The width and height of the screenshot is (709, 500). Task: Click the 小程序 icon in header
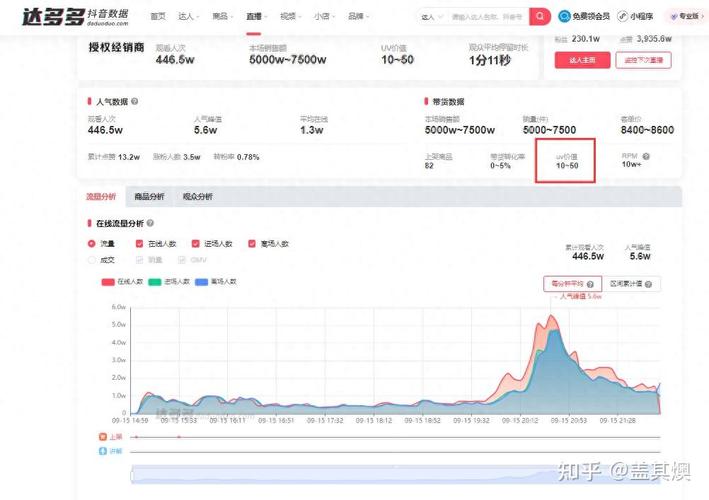[x=622, y=17]
